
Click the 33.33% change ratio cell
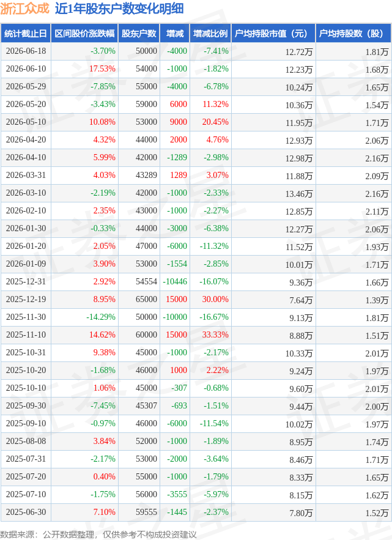(215, 335)
